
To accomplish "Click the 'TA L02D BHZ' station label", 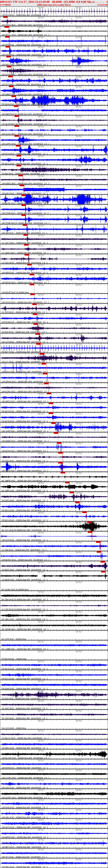I will click(8, 729).
